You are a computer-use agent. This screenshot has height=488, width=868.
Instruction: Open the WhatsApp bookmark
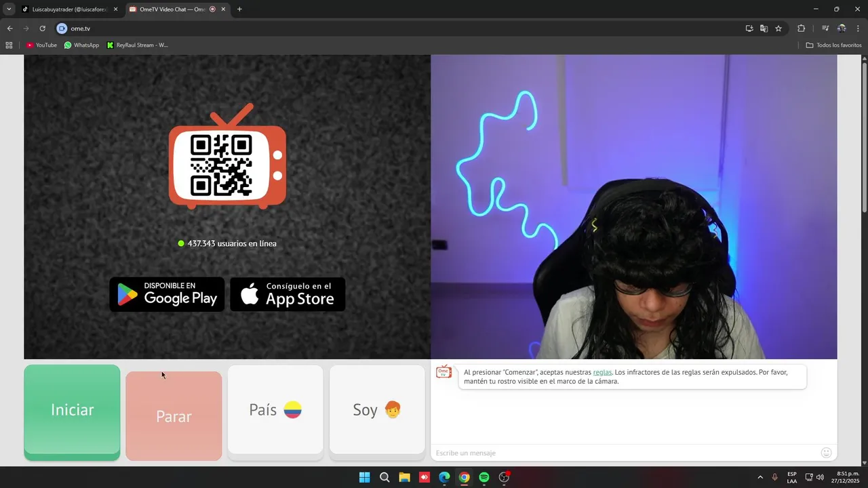pos(81,45)
